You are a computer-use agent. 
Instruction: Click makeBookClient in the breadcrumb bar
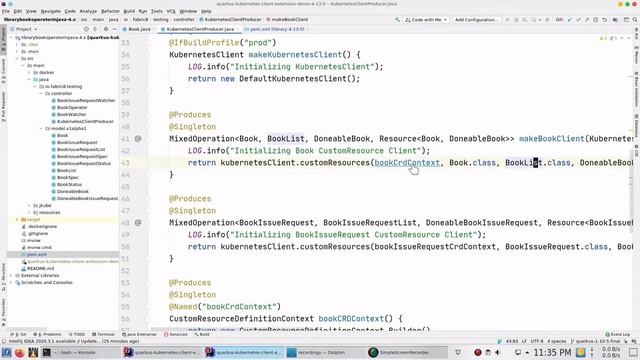coord(287,20)
